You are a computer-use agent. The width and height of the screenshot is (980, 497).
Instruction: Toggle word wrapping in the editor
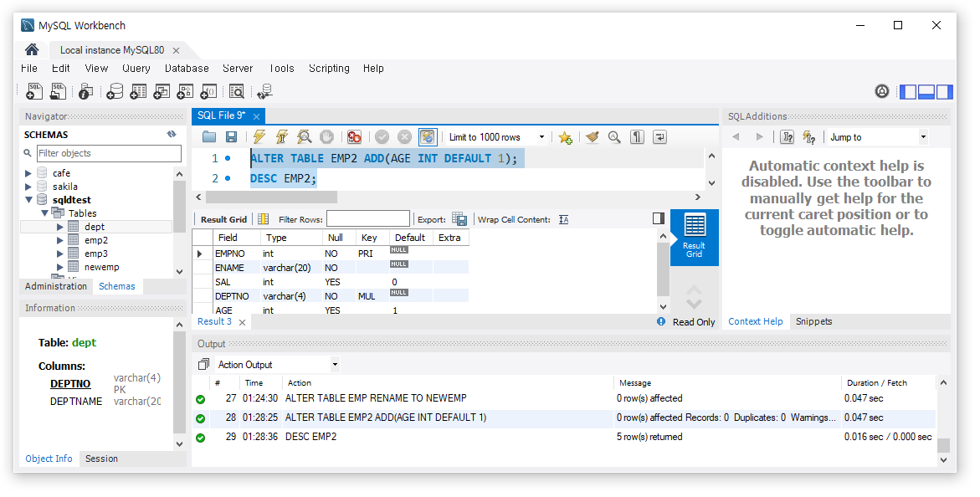click(659, 137)
